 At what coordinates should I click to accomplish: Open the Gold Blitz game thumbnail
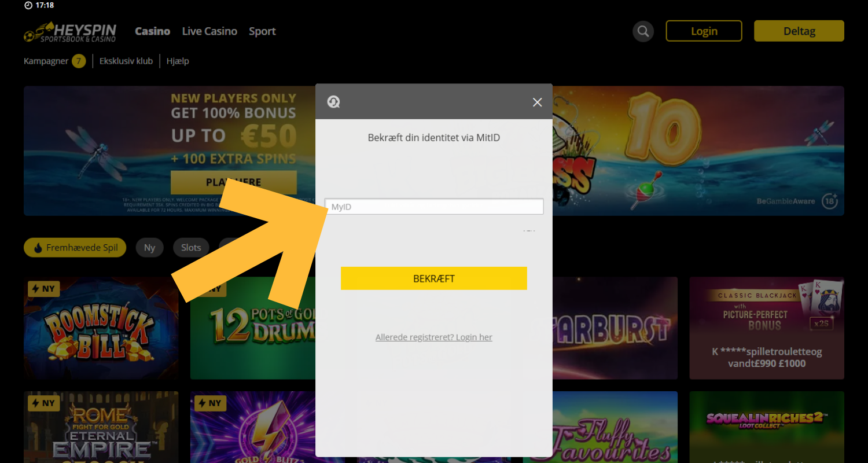coord(252,427)
